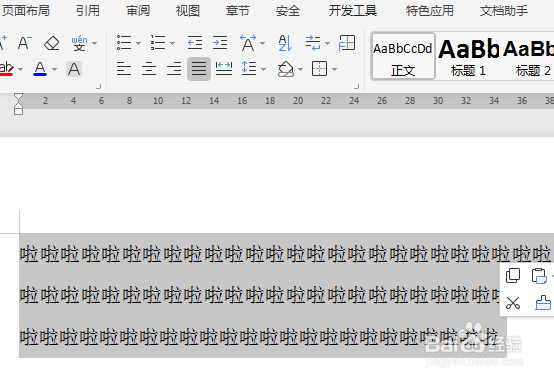Open the 文档助手 tab
The height and width of the screenshot is (381, 554).
(x=504, y=11)
